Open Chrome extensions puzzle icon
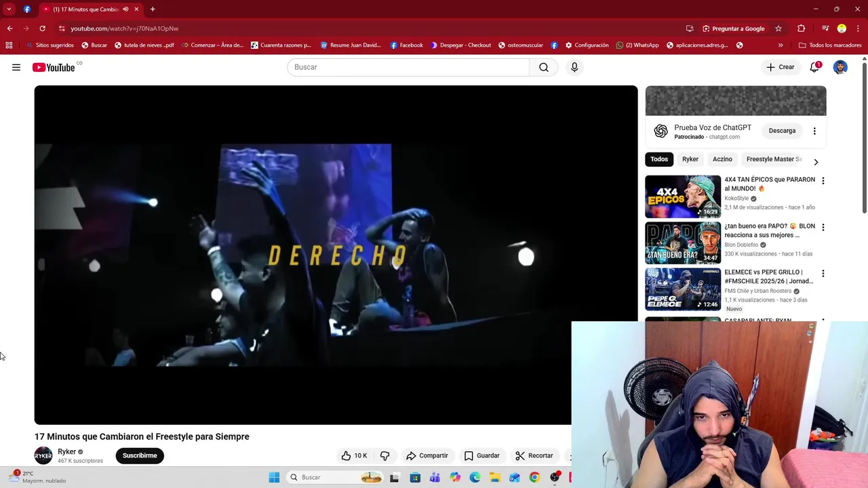This screenshot has width=868, height=488. (801, 28)
